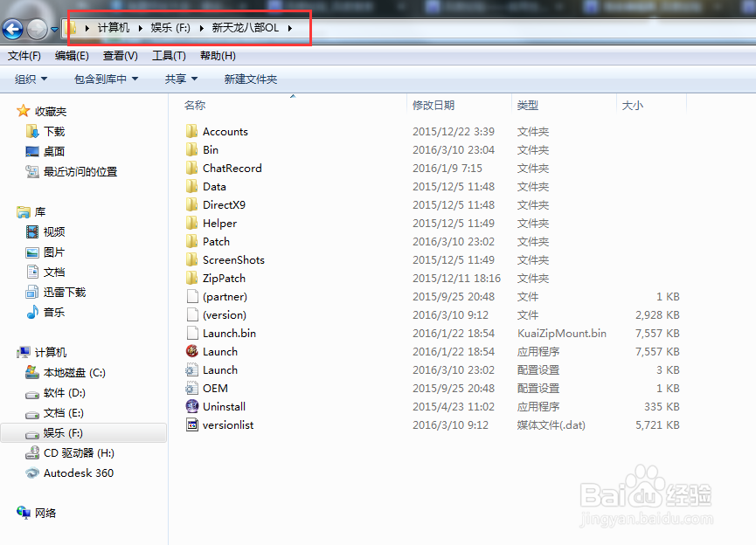
Task: Click the Data folder icon
Action: [192, 186]
